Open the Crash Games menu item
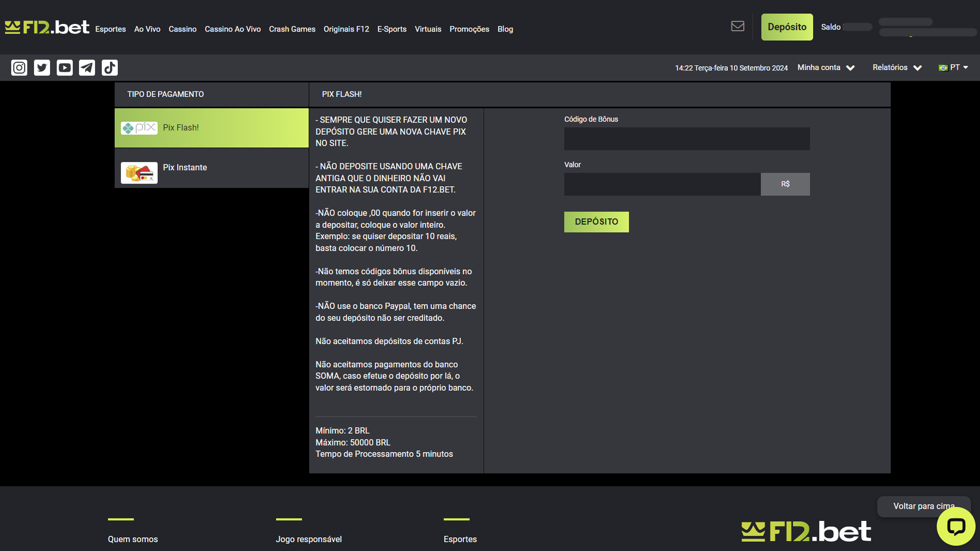 pos(292,30)
